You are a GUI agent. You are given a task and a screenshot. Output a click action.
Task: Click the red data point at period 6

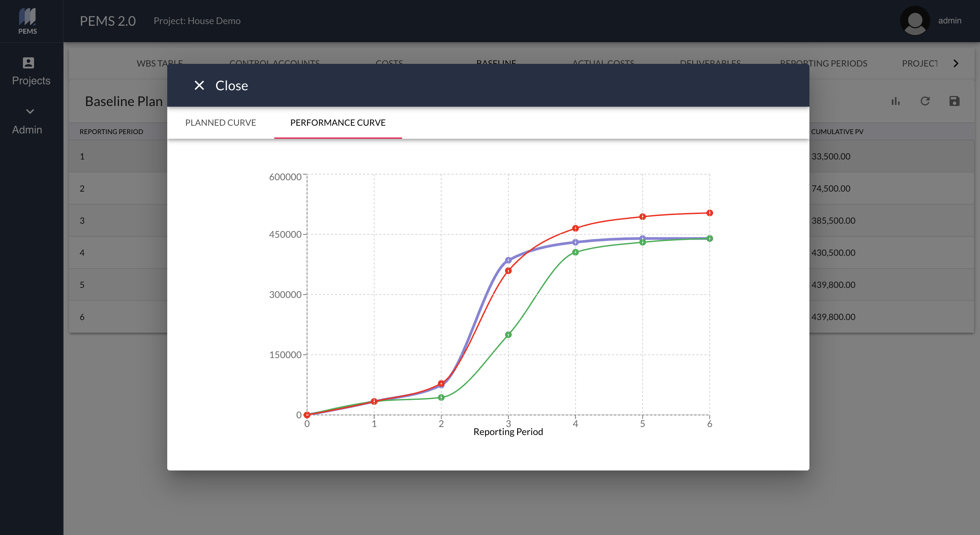[709, 213]
